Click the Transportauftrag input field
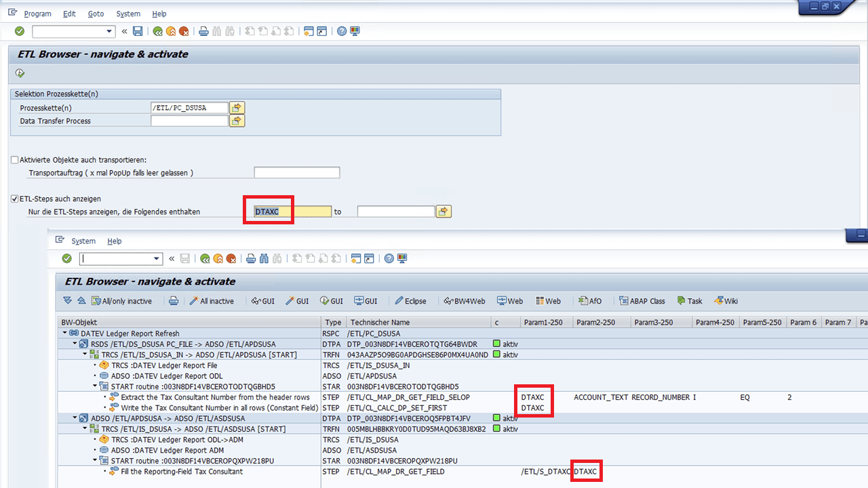This screenshot has height=488, width=868. click(x=296, y=173)
